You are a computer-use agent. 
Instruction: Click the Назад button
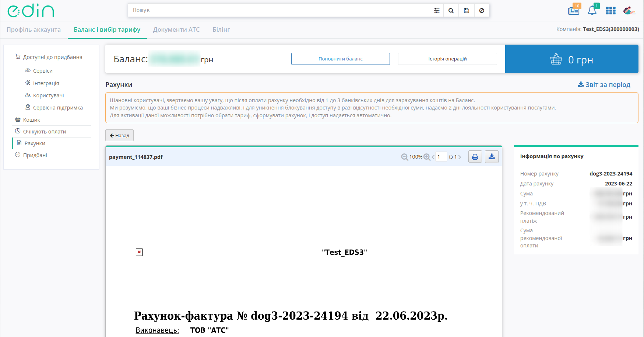[x=119, y=135]
